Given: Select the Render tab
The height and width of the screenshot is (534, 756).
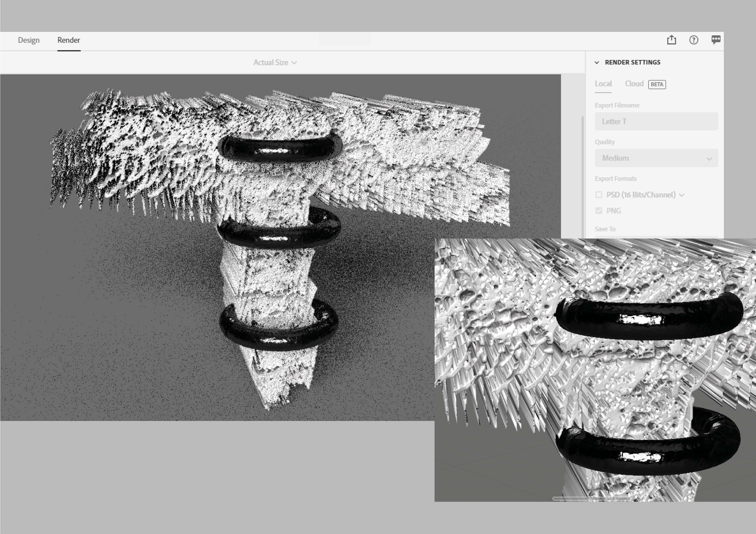Looking at the screenshot, I should click(x=69, y=40).
